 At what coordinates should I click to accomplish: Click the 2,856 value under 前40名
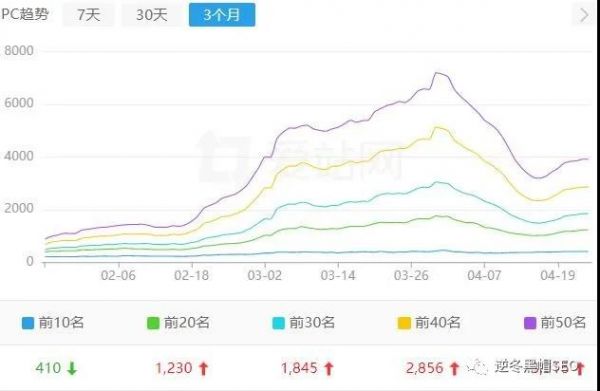click(425, 368)
